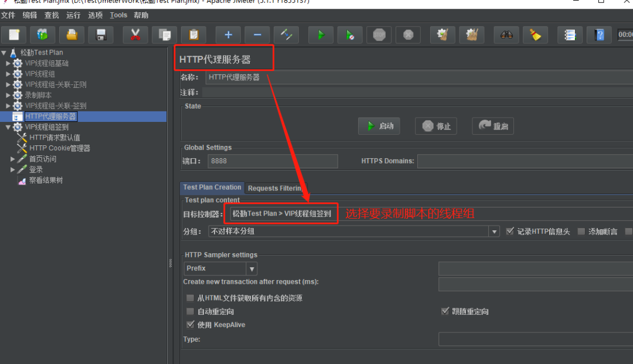
Task: Click the Clear results broom icon
Action: 443,35
